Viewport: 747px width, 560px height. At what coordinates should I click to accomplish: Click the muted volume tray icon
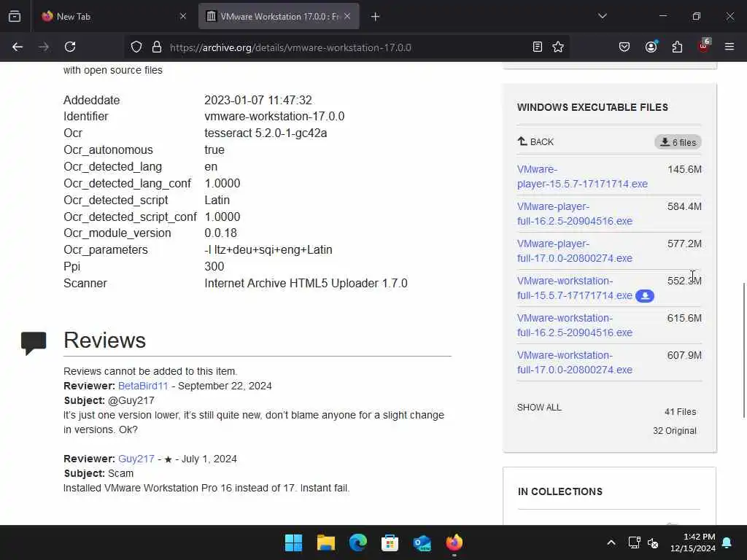[653, 542]
